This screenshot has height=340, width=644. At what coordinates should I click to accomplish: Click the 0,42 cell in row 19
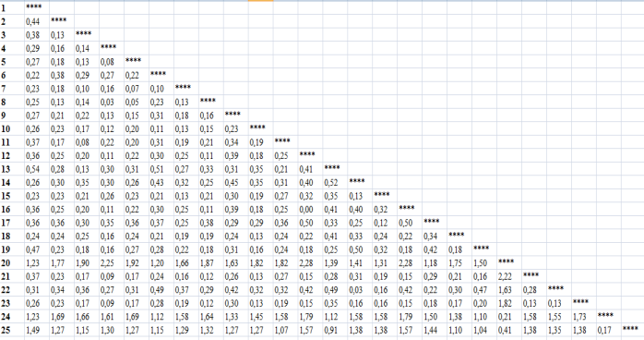pos(435,250)
